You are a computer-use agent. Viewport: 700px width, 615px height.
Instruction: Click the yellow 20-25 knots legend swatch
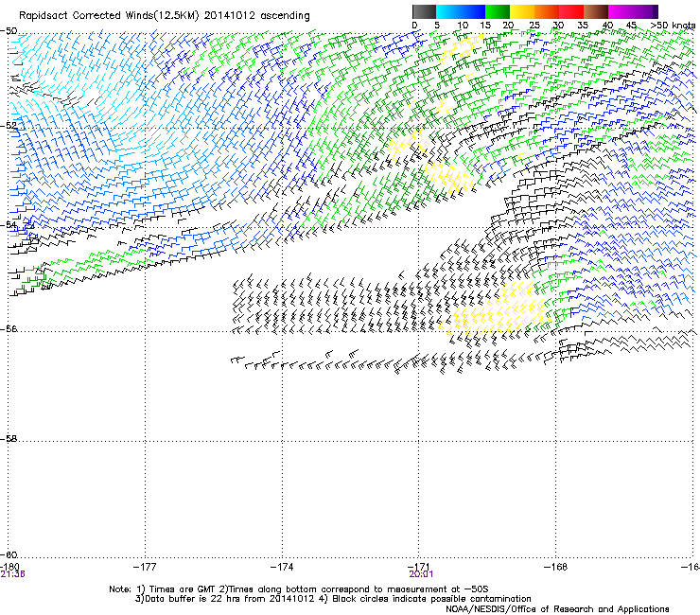tap(522, 11)
